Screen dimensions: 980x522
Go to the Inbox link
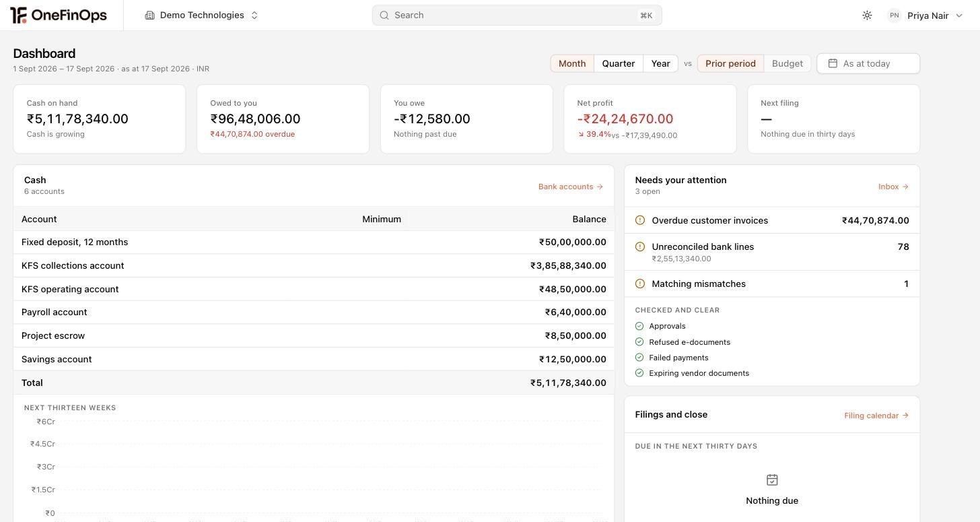coord(893,187)
